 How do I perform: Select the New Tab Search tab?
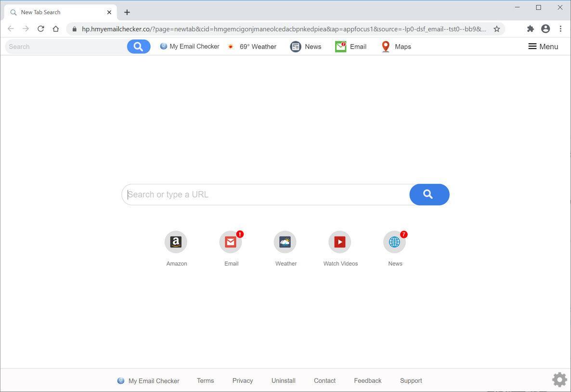[61, 13]
